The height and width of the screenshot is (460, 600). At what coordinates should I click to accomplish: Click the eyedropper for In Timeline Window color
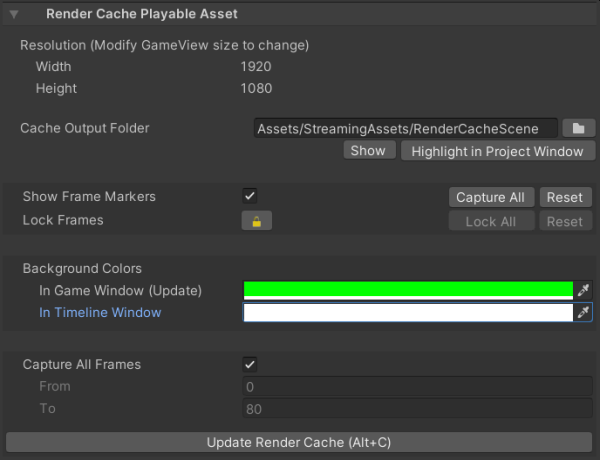pos(584,313)
